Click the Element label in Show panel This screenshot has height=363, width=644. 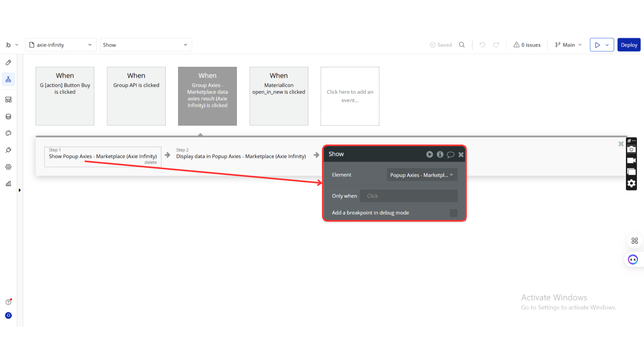[342, 175]
